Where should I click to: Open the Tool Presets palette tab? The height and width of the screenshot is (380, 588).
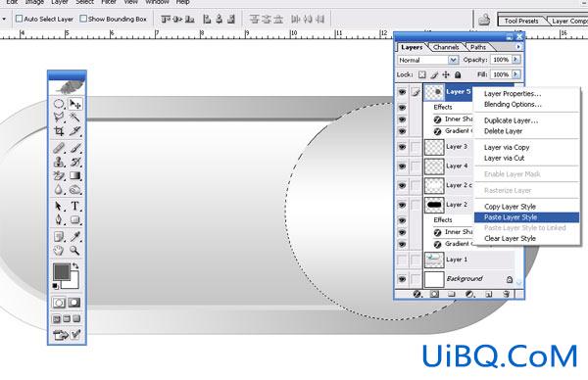(x=521, y=21)
